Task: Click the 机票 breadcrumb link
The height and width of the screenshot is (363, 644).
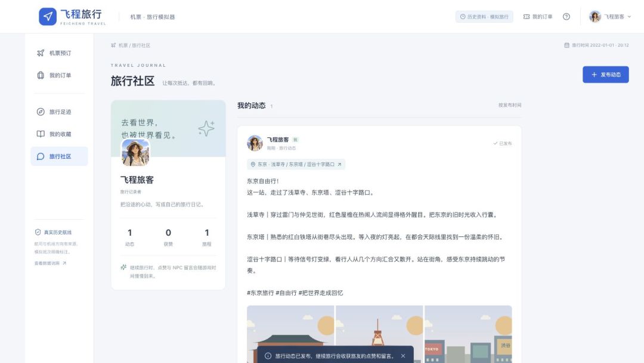Action: click(123, 45)
